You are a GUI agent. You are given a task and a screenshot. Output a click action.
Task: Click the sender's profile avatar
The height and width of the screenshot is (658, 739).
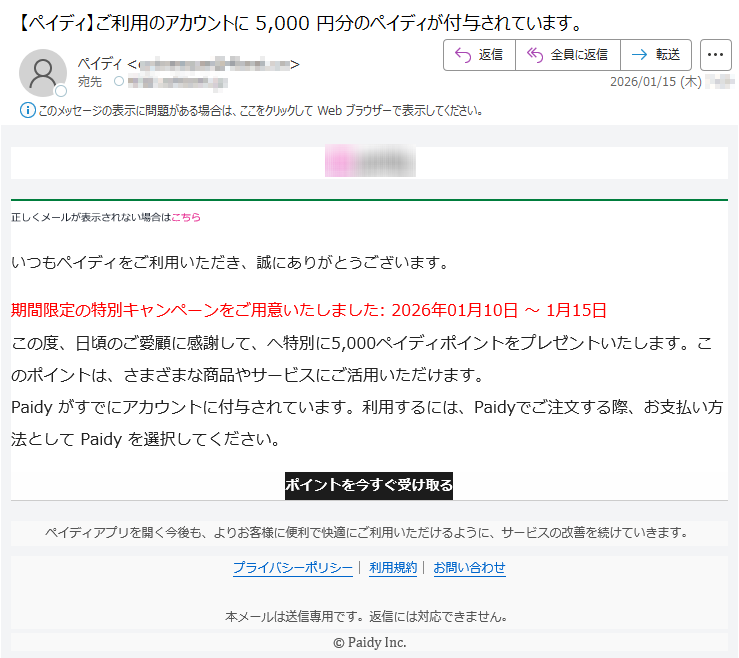[x=43, y=72]
